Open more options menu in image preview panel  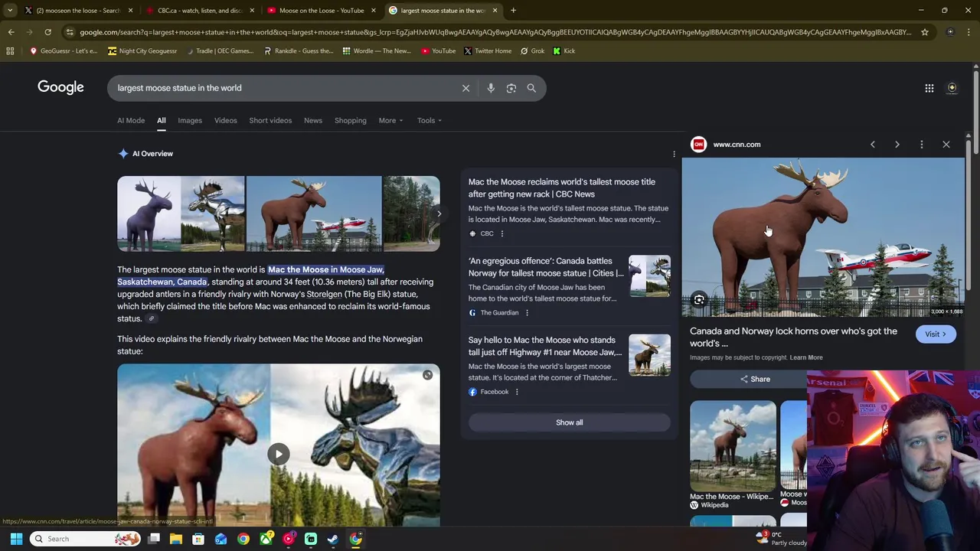click(922, 144)
